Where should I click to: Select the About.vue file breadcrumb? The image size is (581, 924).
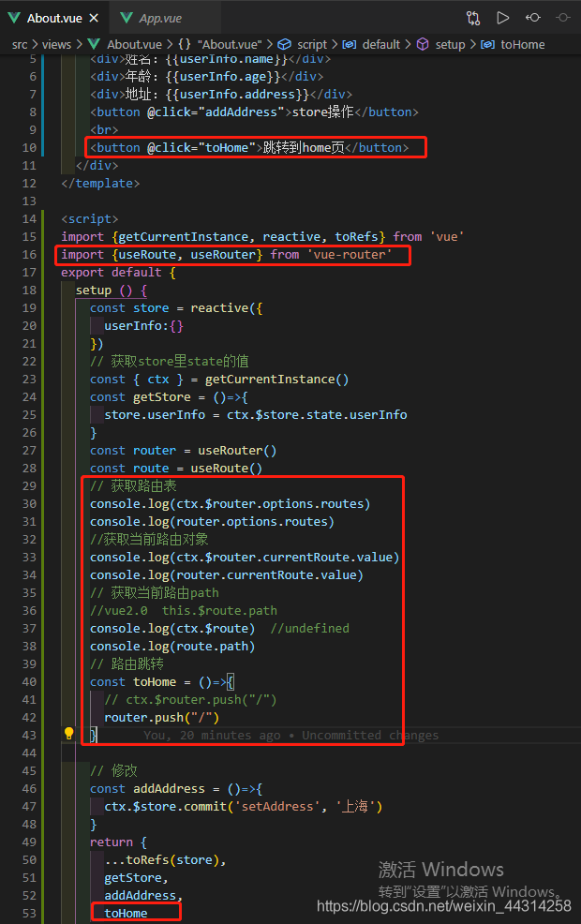point(134,45)
